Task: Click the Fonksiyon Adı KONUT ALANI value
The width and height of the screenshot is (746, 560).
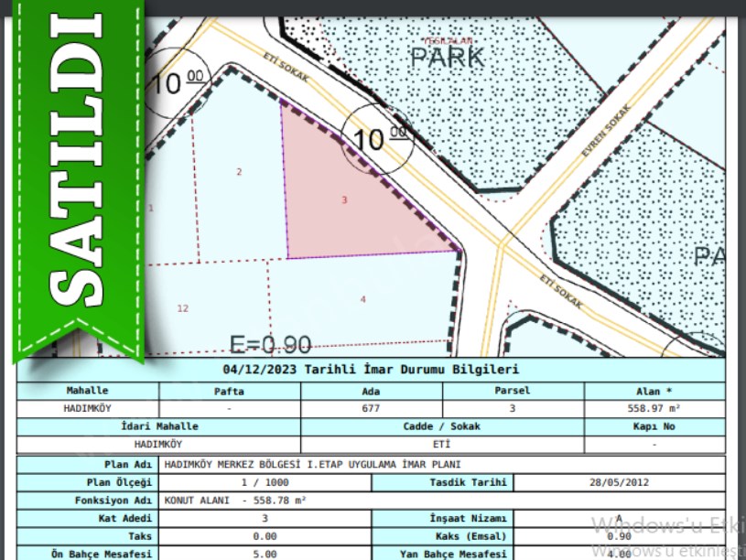Action: coord(235,501)
